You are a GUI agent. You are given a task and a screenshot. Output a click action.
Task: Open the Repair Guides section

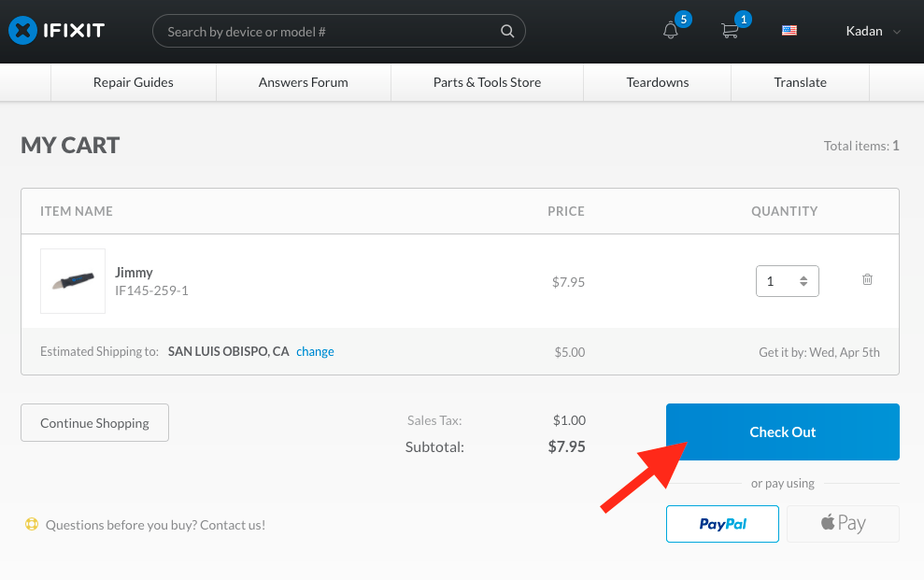pyautogui.click(x=132, y=82)
